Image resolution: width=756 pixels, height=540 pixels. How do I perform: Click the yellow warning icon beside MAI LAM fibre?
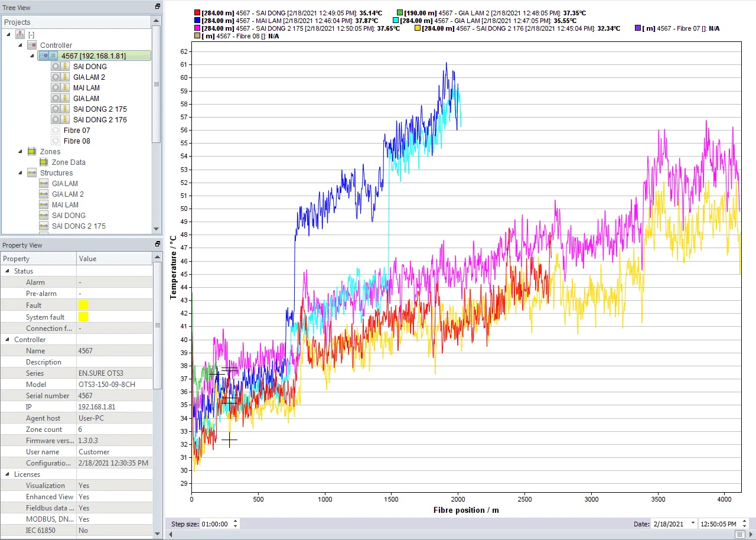pos(66,88)
